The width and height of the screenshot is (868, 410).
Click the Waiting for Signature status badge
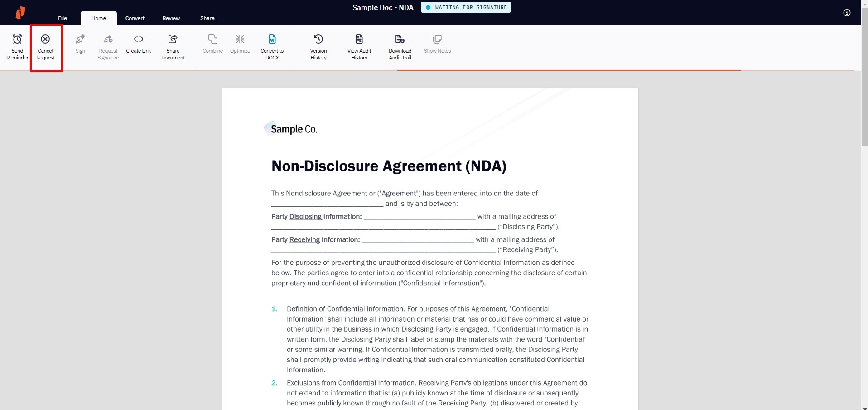click(466, 7)
